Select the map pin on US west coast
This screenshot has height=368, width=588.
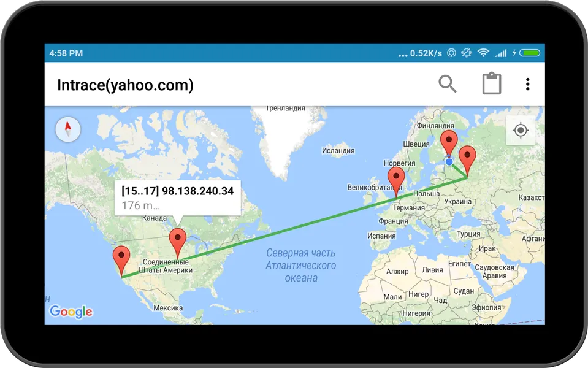121,261
